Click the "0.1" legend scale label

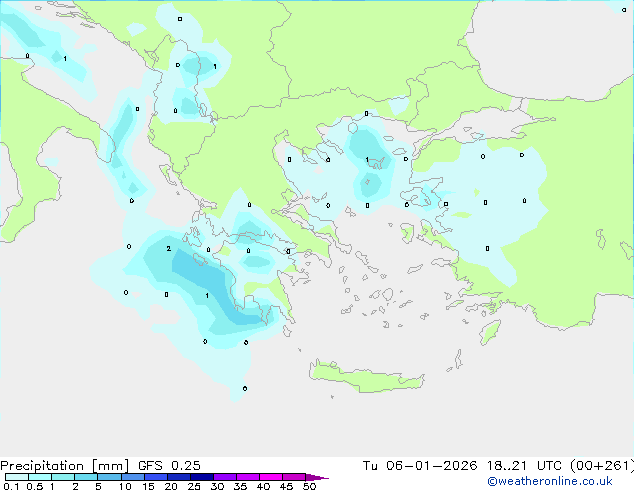coord(11,486)
